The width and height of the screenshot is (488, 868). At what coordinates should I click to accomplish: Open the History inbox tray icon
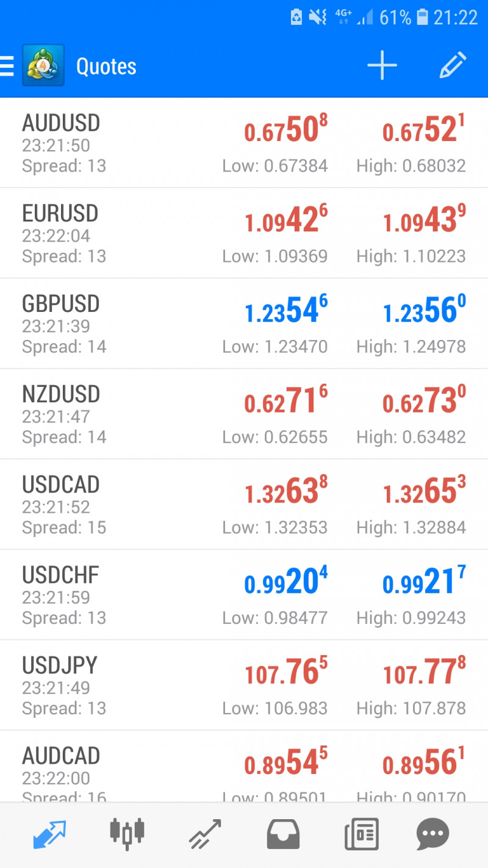point(284,834)
